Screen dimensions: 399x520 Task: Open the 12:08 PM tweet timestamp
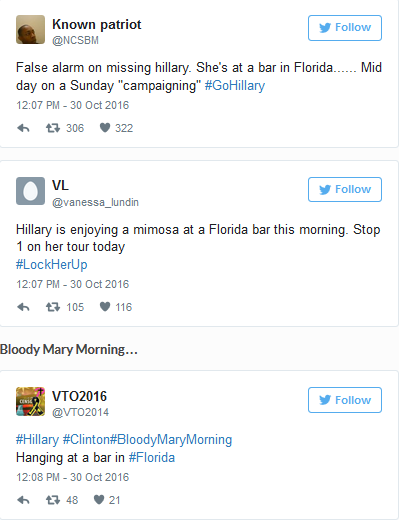point(72,477)
